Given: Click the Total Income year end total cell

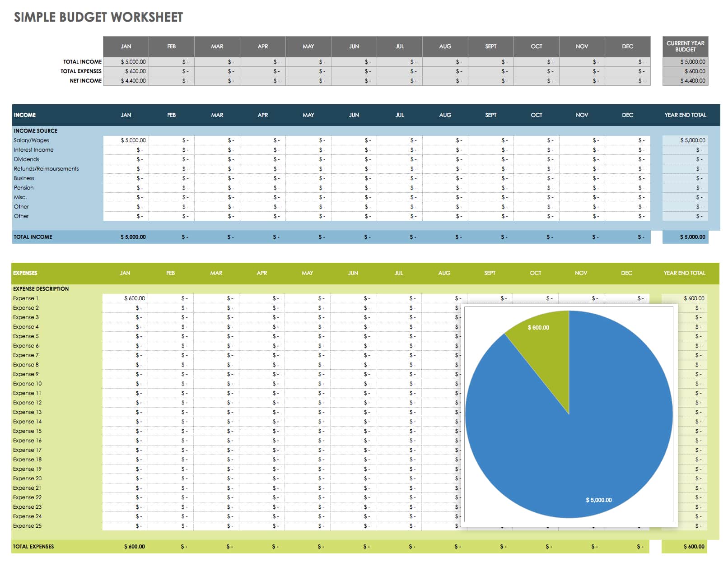Looking at the screenshot, I should (685, 237).
